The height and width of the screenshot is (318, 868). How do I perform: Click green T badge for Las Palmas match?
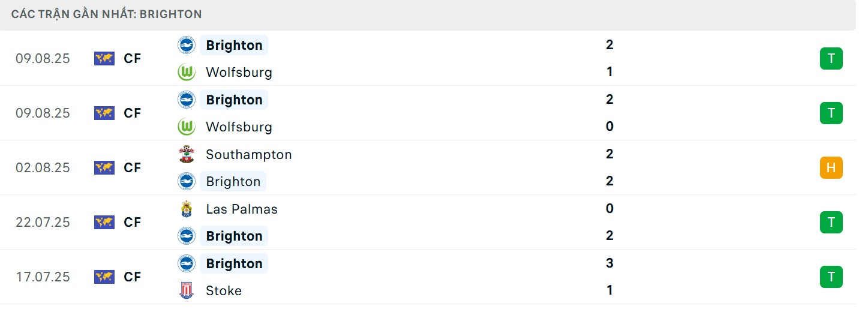[831, 223]
